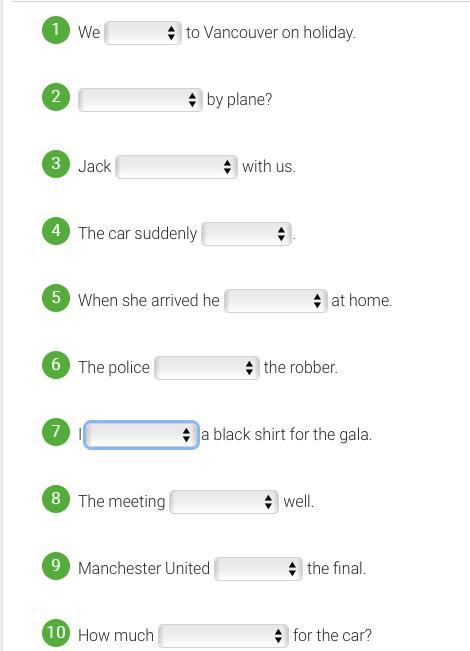470x651 pixels.
Task: Open the dropdown after 'How much'
Action: [223, 636]
